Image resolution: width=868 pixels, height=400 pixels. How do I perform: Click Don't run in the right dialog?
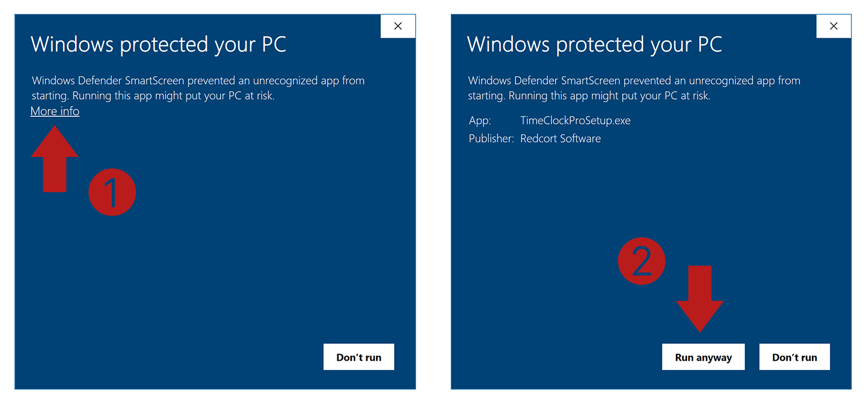[795, 357]
